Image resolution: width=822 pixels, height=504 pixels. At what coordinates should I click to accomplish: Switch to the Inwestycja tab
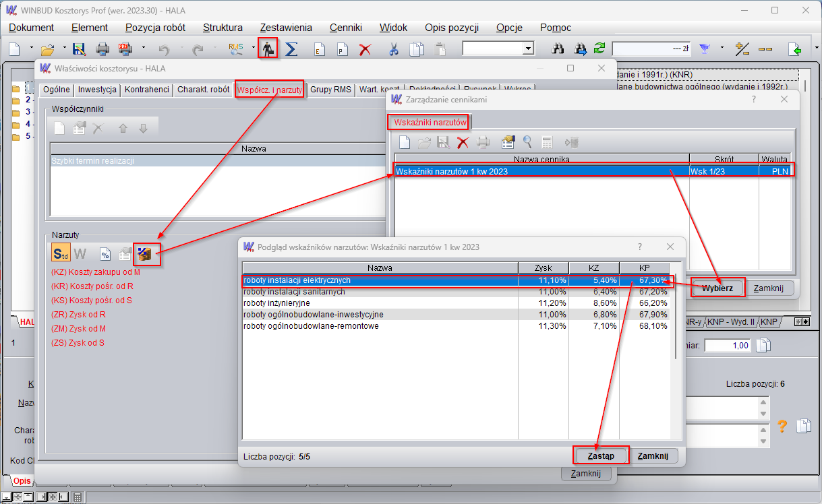pos(97,90)
